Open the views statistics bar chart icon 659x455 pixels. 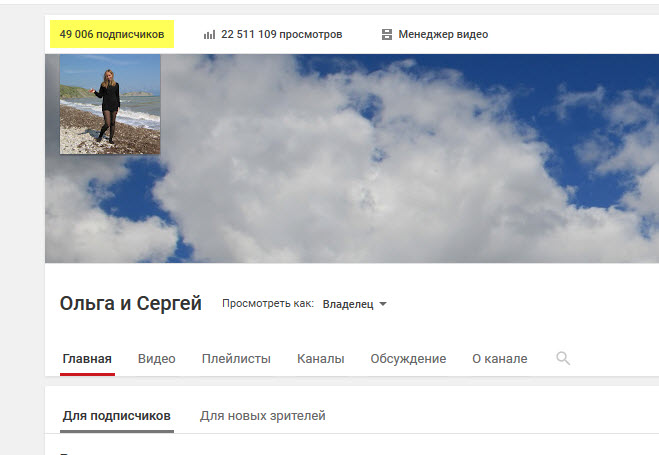(209, 34)
